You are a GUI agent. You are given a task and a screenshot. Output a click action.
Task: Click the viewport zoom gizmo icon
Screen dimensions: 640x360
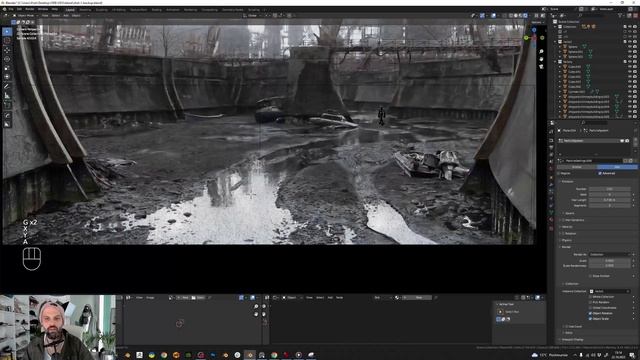541,52
